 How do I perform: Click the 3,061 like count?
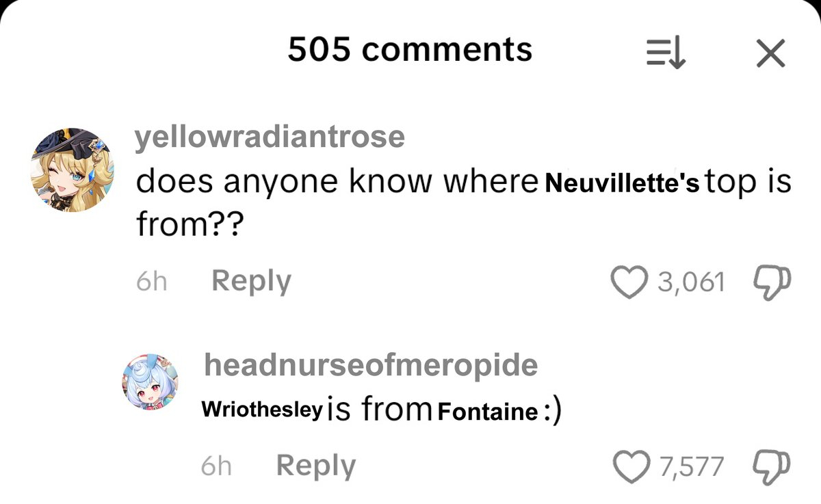tap(690, 282)
